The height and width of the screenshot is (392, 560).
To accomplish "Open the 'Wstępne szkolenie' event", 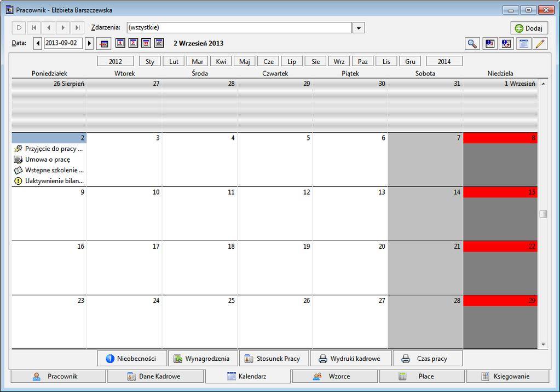I will [49, 170].
